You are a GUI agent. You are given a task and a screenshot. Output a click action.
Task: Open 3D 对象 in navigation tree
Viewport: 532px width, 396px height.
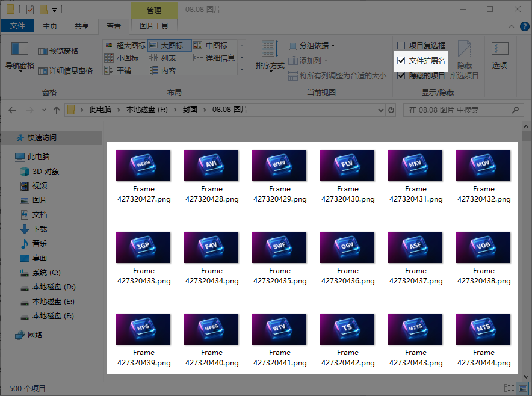[39, 172]
